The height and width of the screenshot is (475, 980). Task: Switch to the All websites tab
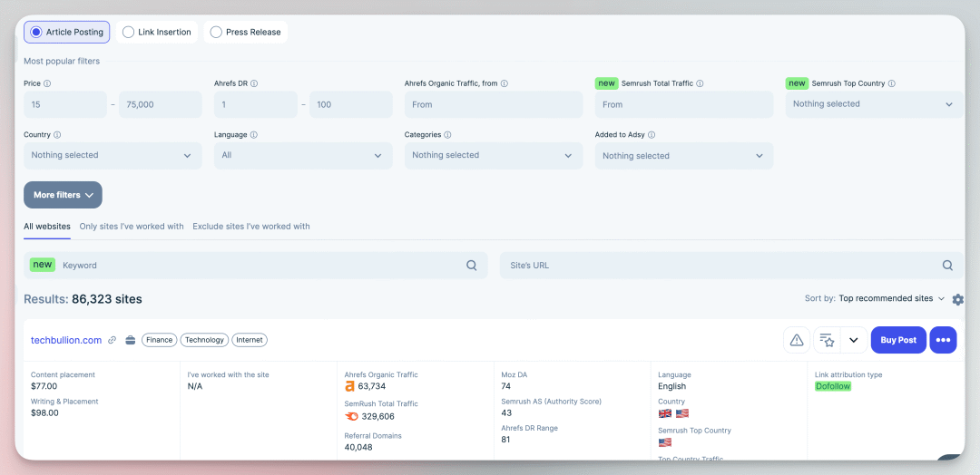click(x=47, y=226)
